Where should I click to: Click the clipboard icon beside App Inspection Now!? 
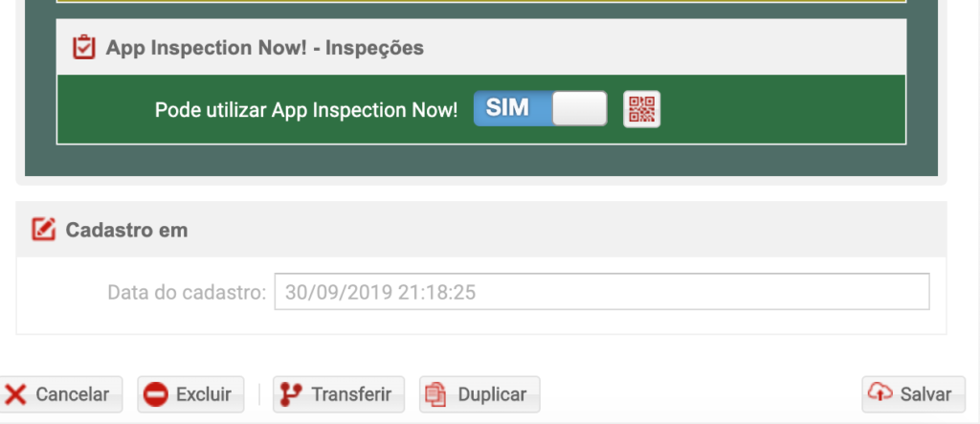84,48
